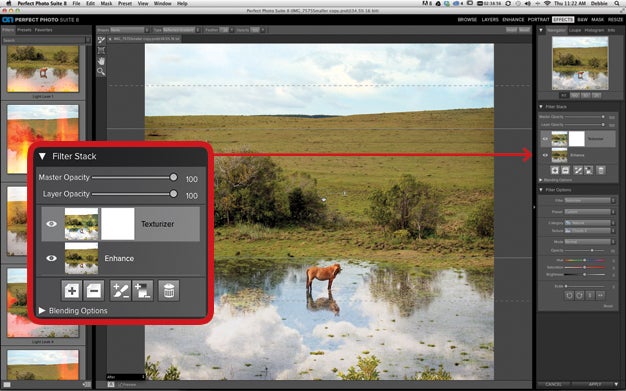
Task: Rotate the texture left in Filter Options
Action: [x=569, y=296]
